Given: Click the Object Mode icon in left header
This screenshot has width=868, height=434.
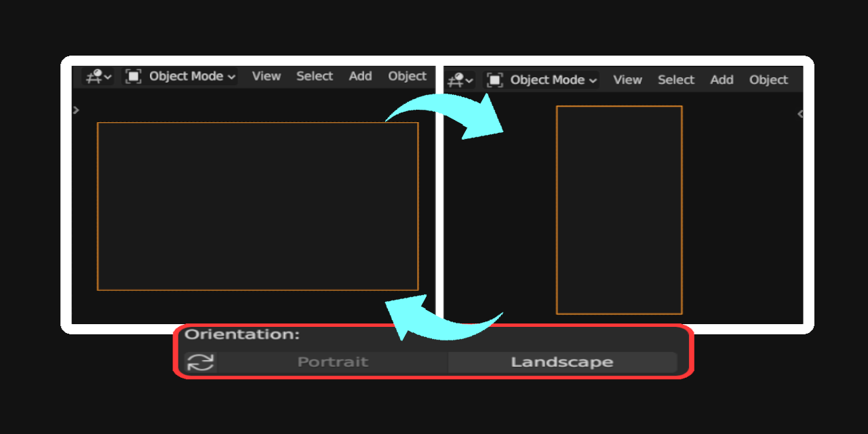Looking at the screenshot, I should [133, 76].
